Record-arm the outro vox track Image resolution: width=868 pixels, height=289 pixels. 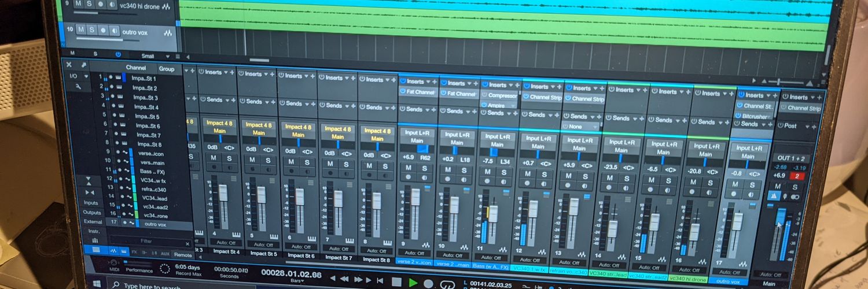[x=103, y=30]
